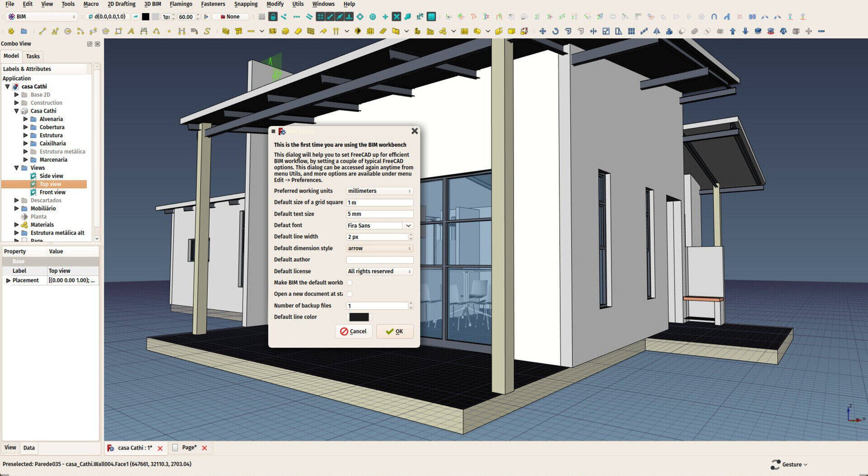Image resolution: width=868 pixels, height=476 pixels.
Task: Select the Polygon drawing tool
Action: 106,31
